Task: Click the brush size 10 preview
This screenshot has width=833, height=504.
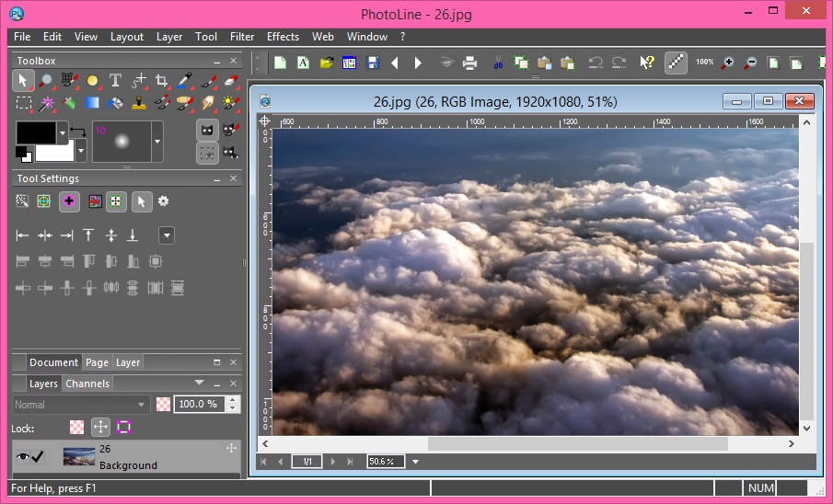Action: 121,142
